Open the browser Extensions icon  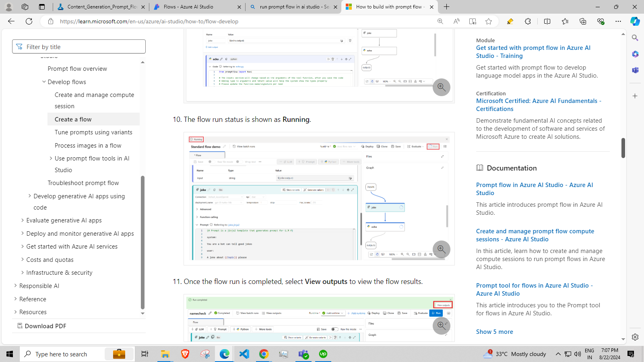(x=528, y=21)
